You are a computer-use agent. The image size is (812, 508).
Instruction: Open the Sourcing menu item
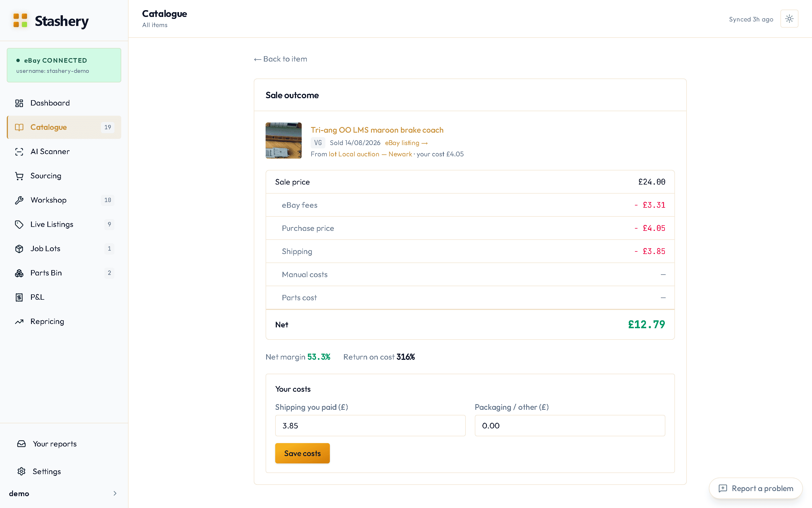click(x=64, y=176)
